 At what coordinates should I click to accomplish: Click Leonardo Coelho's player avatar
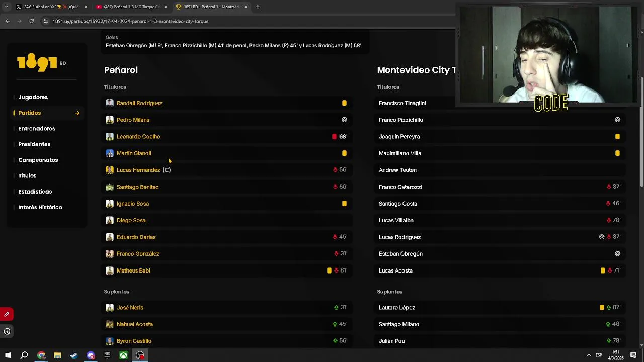point(109,136)
